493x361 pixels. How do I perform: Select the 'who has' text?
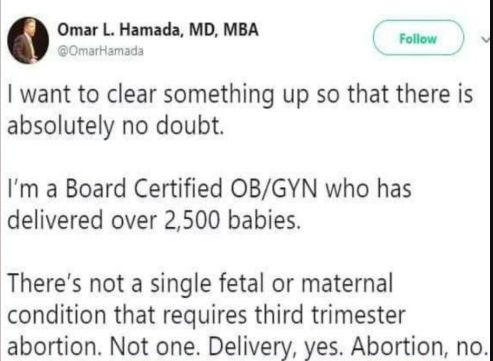(x=368, y=188)
